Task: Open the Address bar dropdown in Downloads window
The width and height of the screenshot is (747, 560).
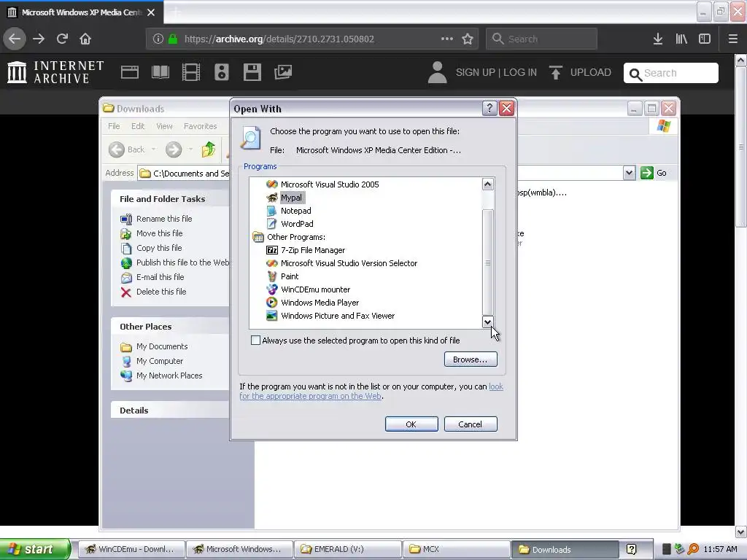Action: 629,173
